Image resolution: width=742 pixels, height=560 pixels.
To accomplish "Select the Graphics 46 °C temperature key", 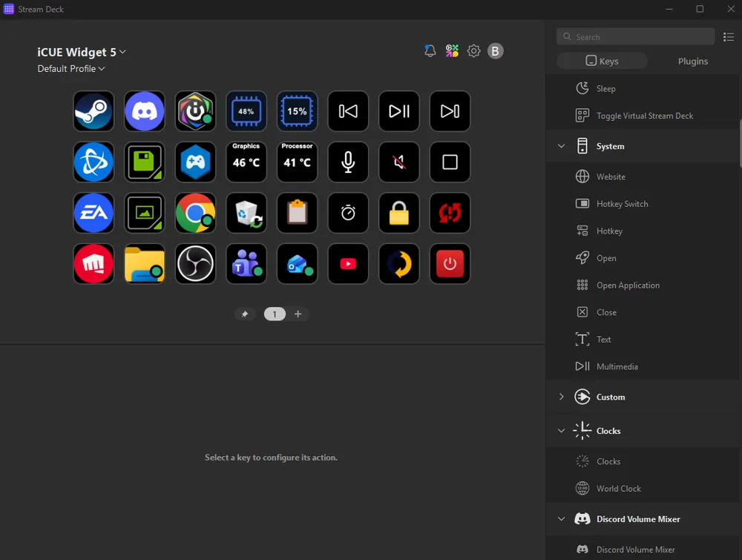I will point(246,162).
